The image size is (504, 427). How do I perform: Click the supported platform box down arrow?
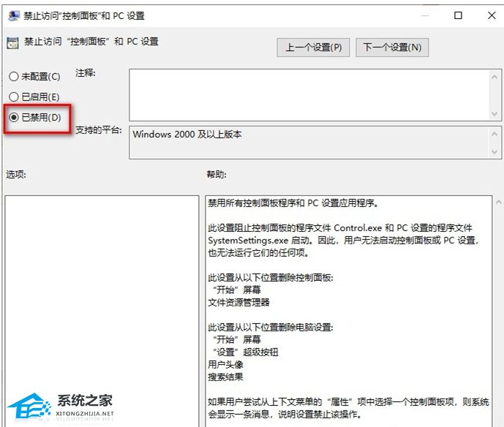[x=494, y=151]
